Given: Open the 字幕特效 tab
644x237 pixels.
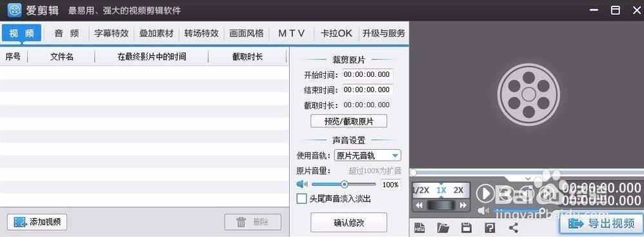Looking at the screenshot, I should (x=111, y=34).
